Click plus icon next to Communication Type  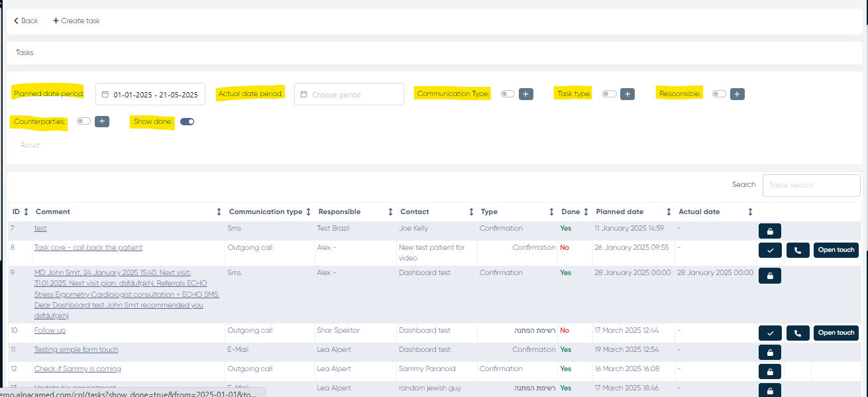click(526, 94)
